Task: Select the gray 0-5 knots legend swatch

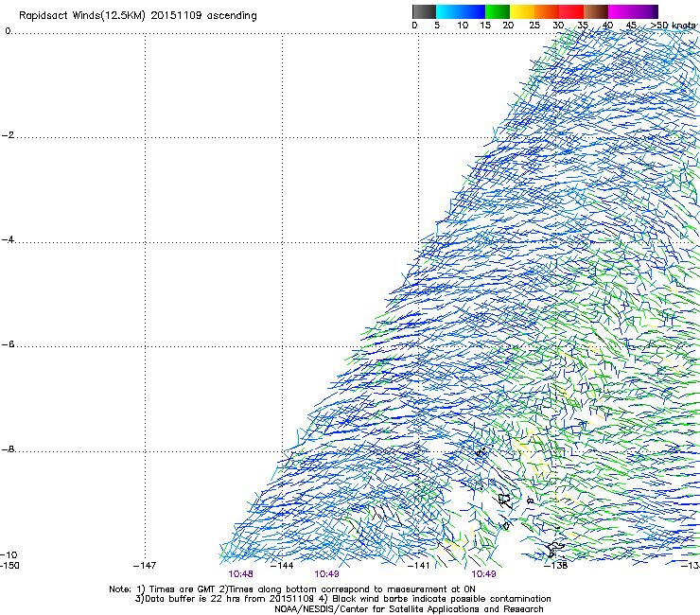Action: [424, 11]
